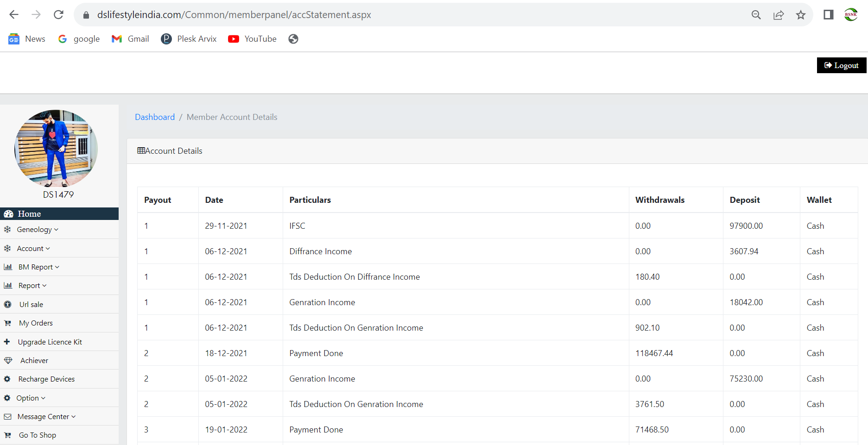Reload the current page
This screenshot has height=445, width=868.
coord(58,14)
